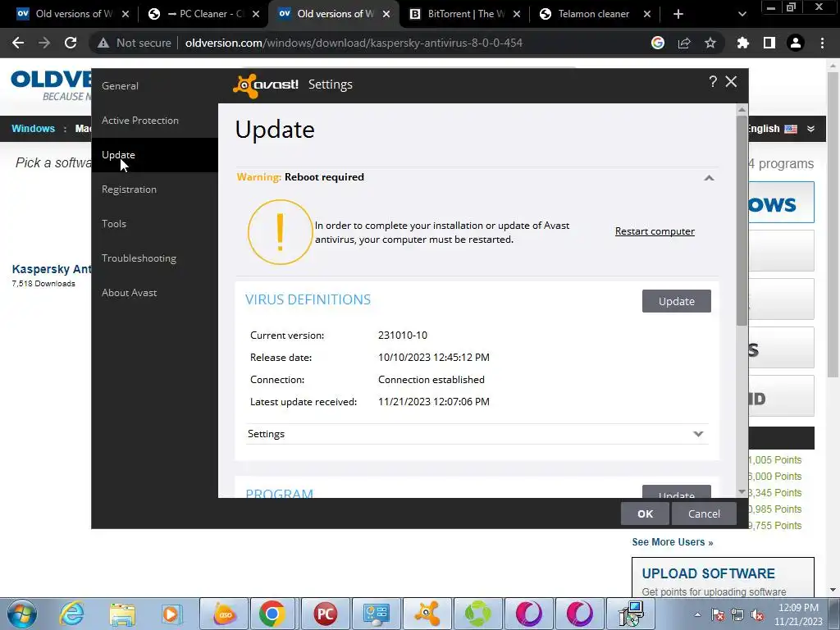Close the Telamon cleaner tab

pyautogui.click(x=647, y=14)
